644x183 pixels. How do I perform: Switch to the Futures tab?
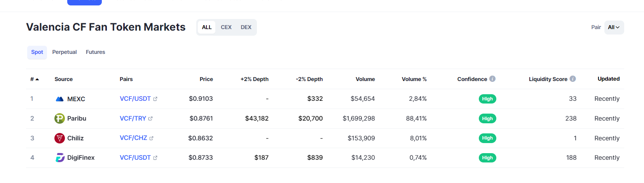(x=96, y=52)
